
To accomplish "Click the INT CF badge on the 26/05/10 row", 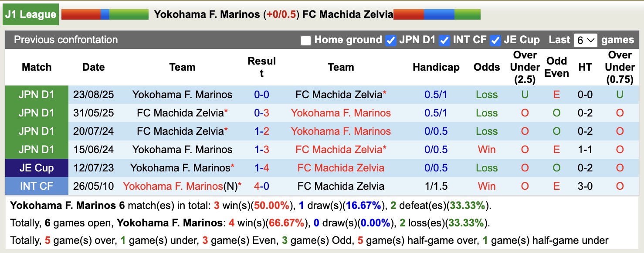I will tap(37, 186).
